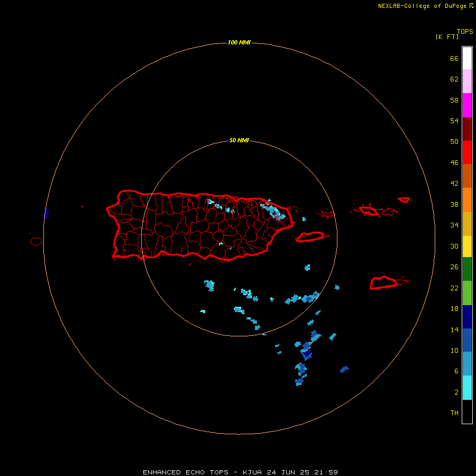The height and width of the screenshot is (476, 476).
Task: Click the magenta swatch at 58 legend
Action: [x=467, y=105]
